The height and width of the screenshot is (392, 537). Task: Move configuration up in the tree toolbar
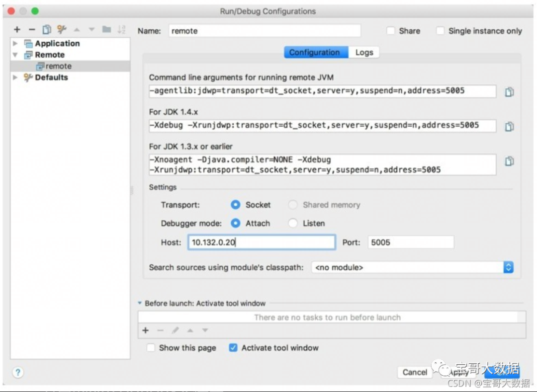(x=77, y=30)
